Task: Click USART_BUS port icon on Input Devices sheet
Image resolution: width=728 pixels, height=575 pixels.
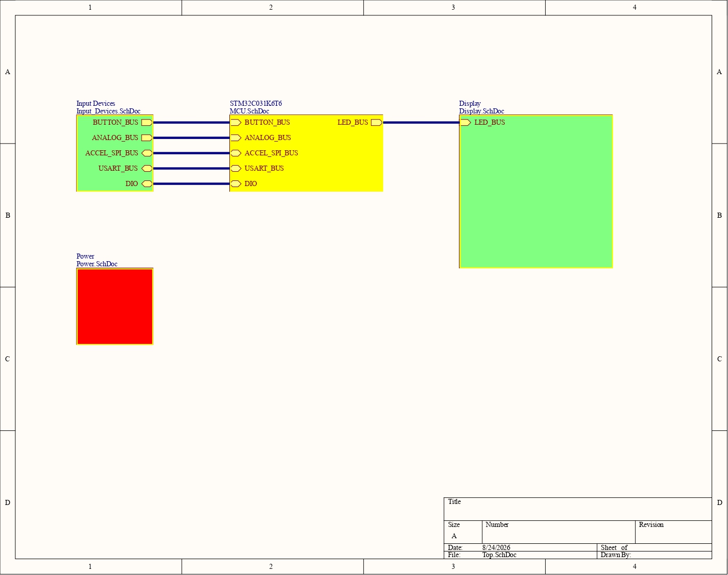Action: [x=147, y=169]
